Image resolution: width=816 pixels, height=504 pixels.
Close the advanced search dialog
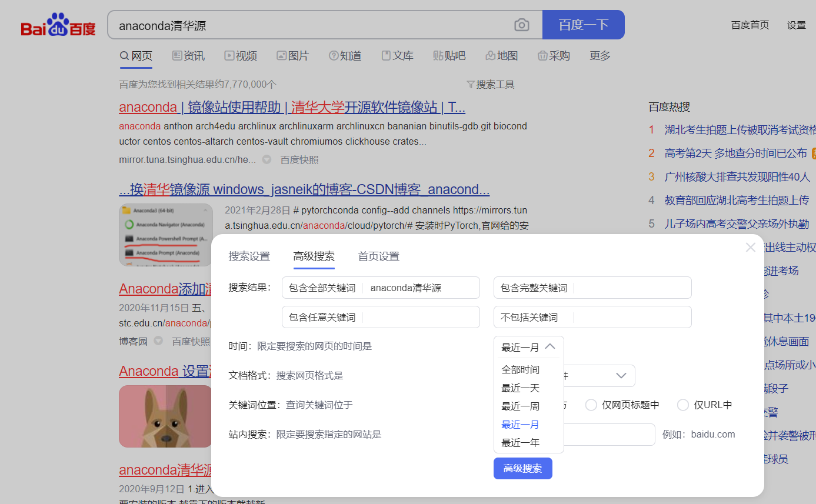pyautogui.click(x=750, y=248)
